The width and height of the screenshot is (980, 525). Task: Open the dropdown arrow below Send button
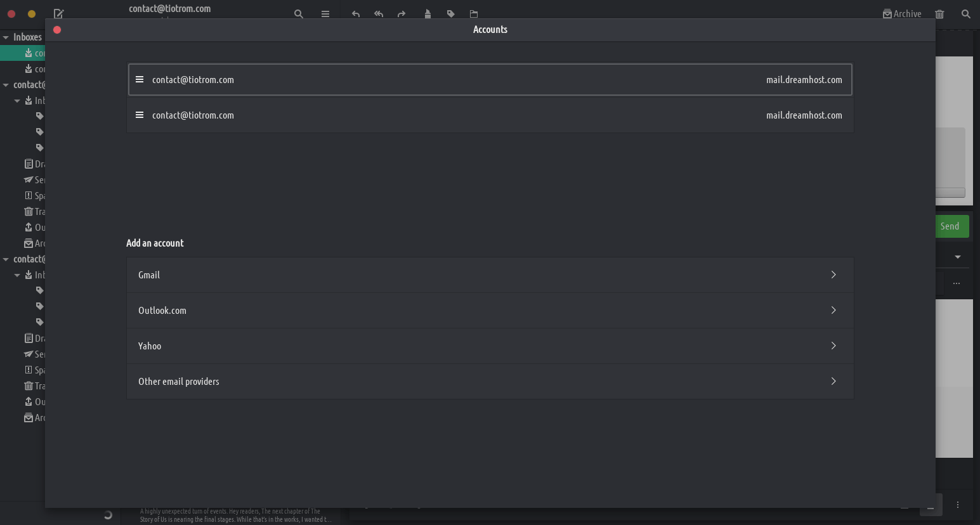957,257
